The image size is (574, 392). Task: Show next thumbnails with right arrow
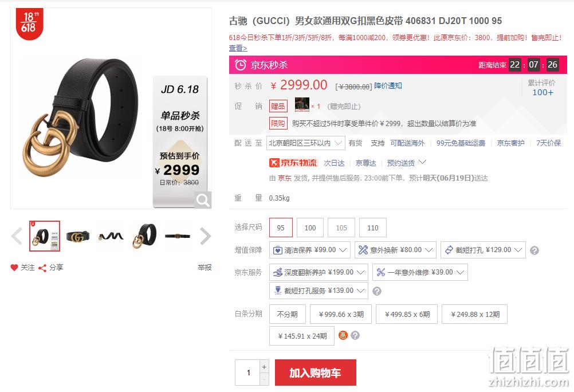205,236
